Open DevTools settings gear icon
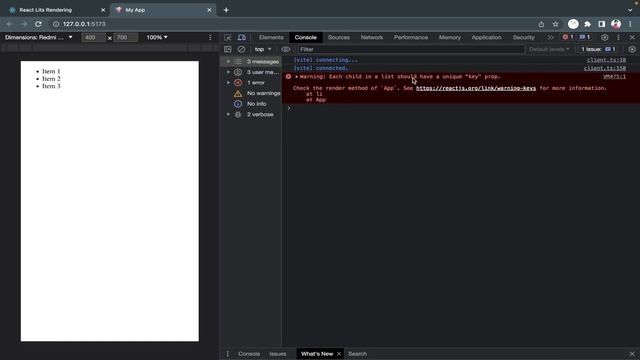Image resolution: width=640 pixels, height=360 pixels. (604, 38)
